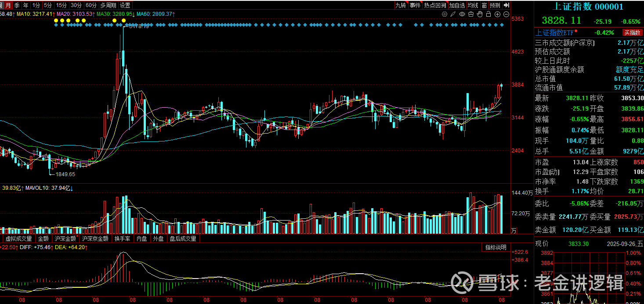Zoom out chart with minus icon
The image size is (644, 304).
pos(506,14)
